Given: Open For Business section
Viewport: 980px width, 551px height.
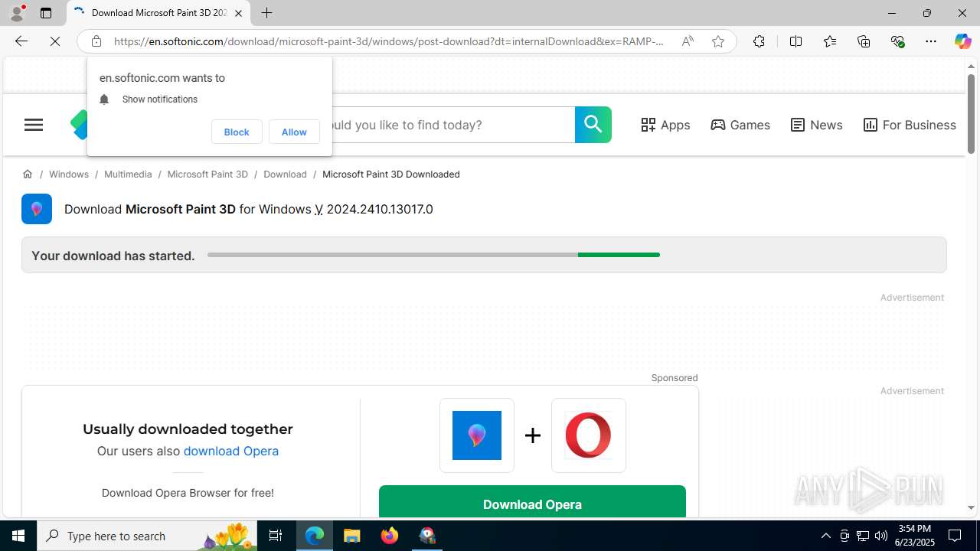Looking at the screenshot, I should click(910, 125).
